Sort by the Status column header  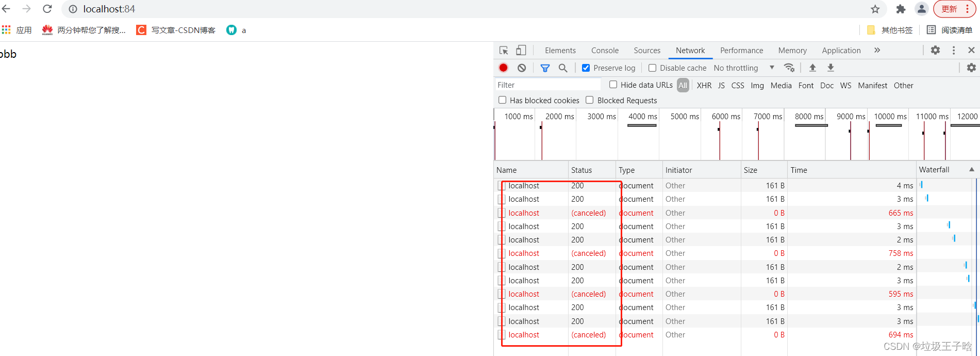[x=592, y=170]
